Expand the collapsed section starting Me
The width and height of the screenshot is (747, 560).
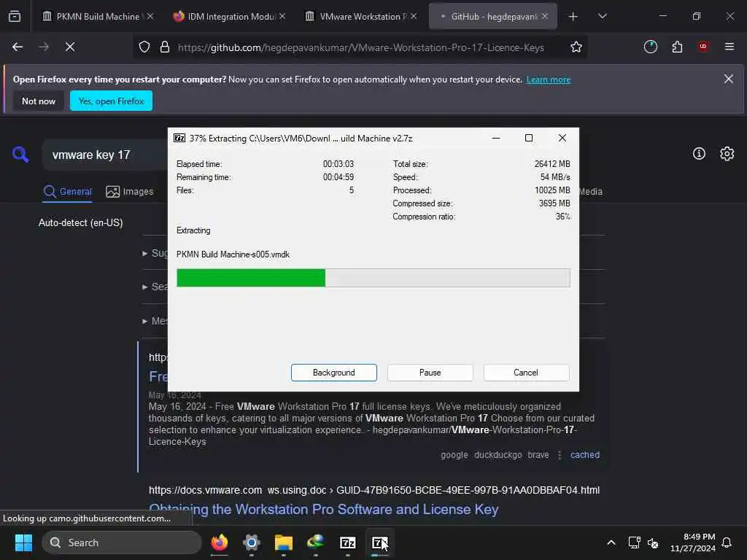point(155,321)
